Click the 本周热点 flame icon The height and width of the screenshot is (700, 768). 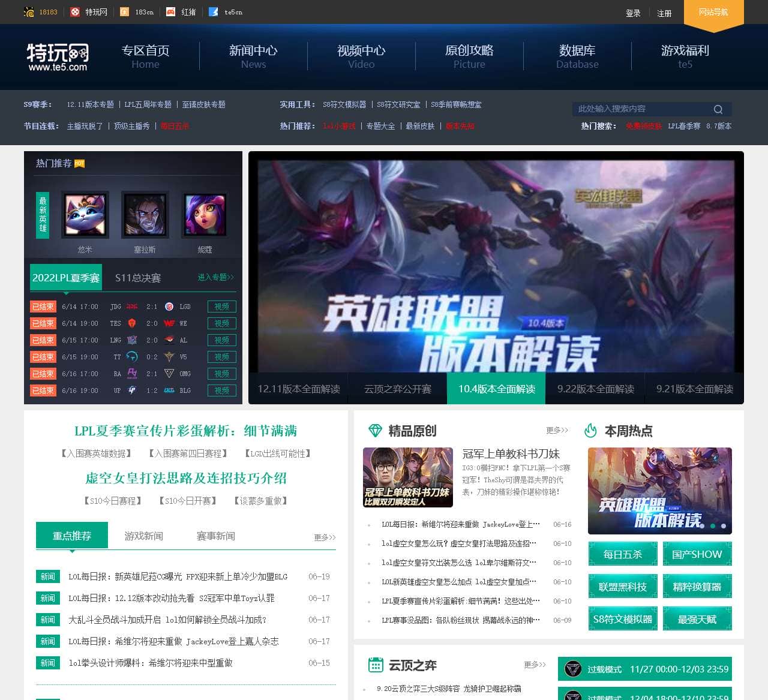pos(591,431)
